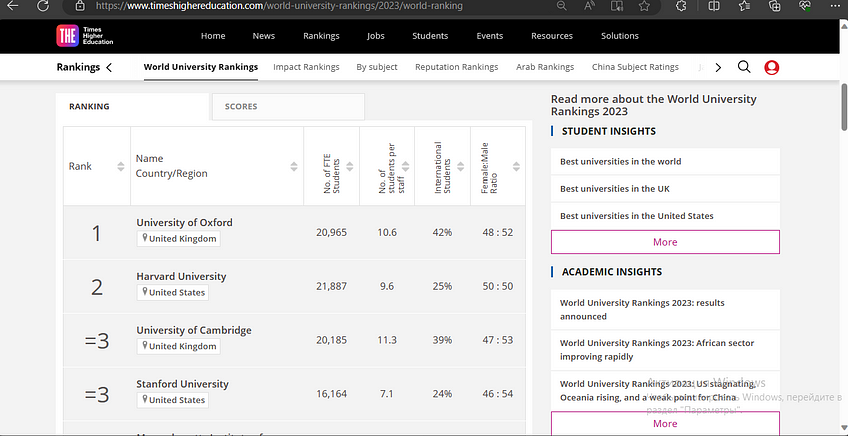The image size is (848, 436).
Task: Click the zoom out magnifier in address bar
Action: coord(562,5)
